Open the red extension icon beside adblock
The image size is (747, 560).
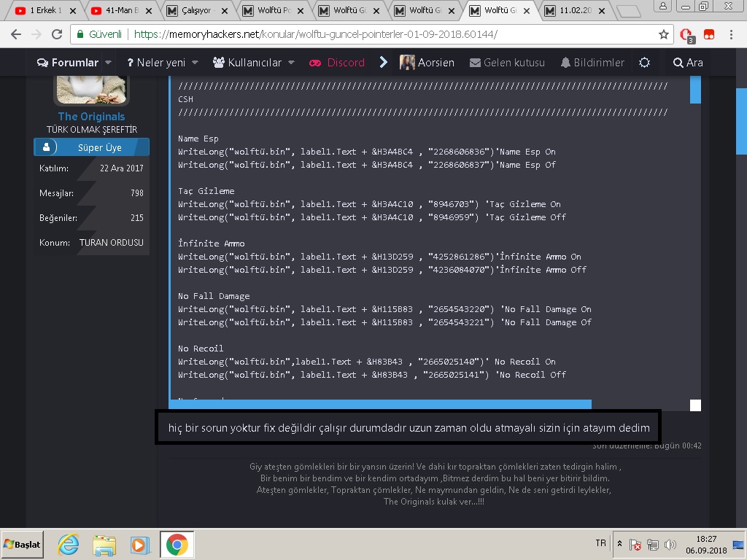[x=709, y=34]
